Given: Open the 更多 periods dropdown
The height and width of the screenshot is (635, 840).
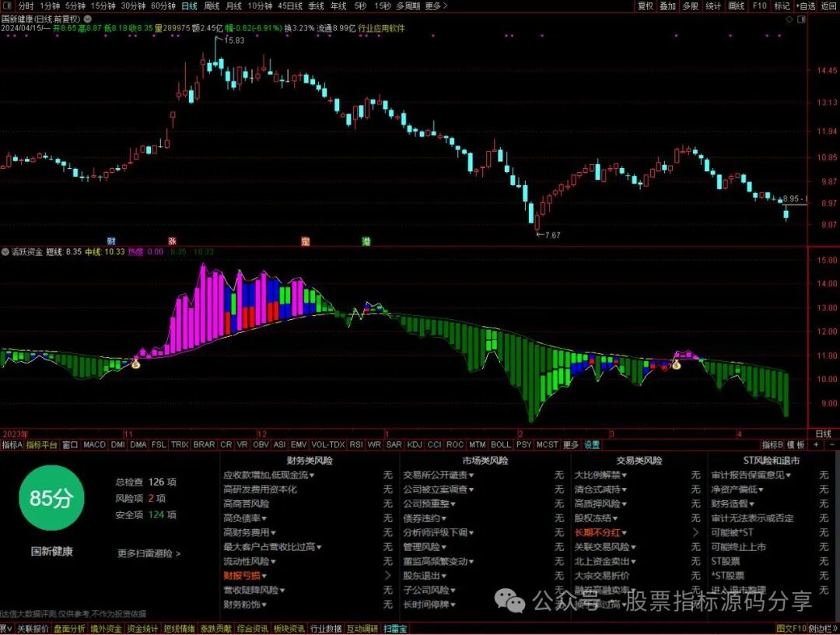Looking at the screenshot, I should (436, 6).
